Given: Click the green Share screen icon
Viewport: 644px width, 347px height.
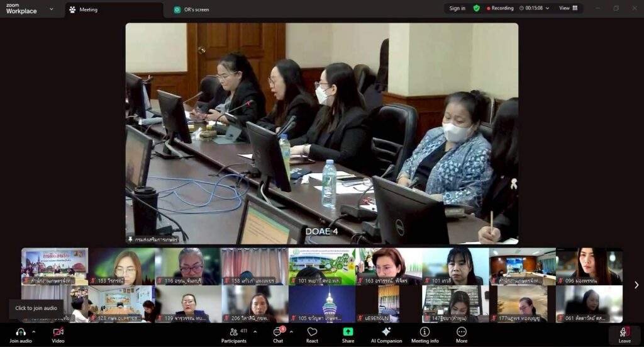Looking at the screenshot, I should pyautogui.click(x=348, y=332).
